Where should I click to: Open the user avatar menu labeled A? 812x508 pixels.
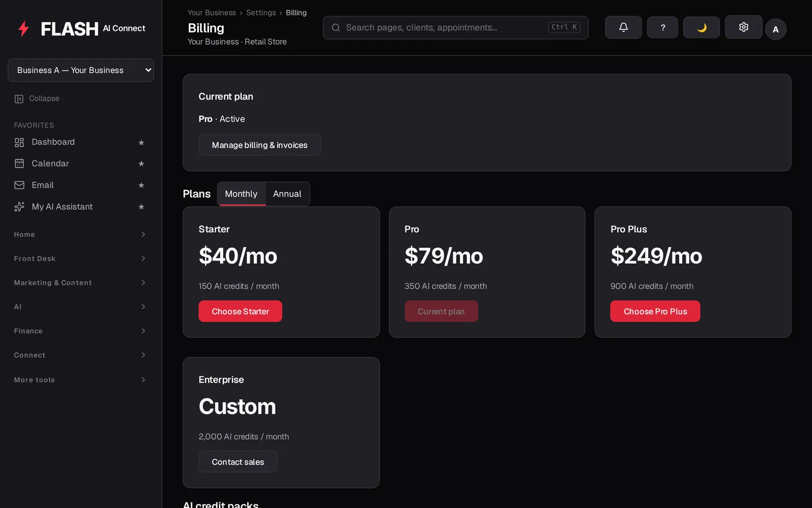(775, 29)
